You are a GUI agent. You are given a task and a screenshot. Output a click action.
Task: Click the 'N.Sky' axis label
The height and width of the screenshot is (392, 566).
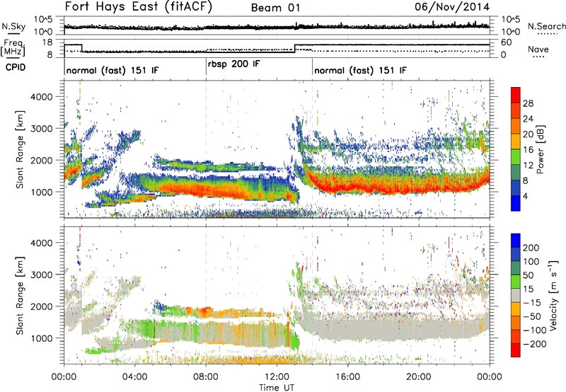(x=13, y=26)
